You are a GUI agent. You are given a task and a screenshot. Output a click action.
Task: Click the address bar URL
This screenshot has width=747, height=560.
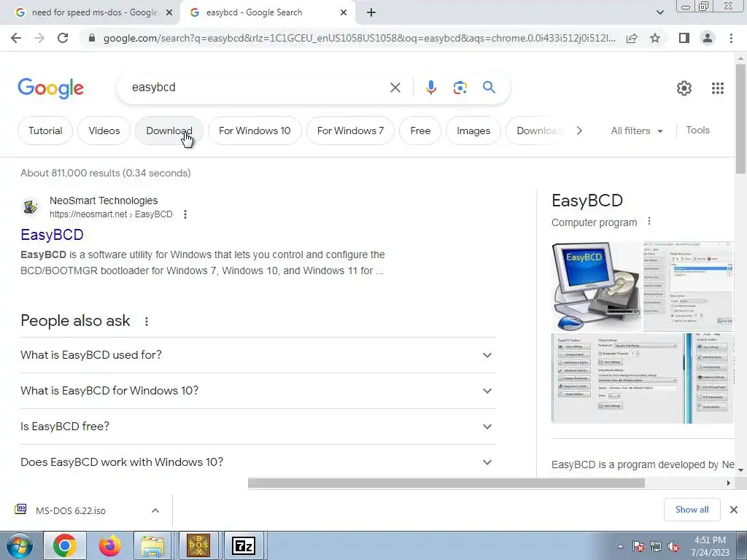click(x=360, y=38)
